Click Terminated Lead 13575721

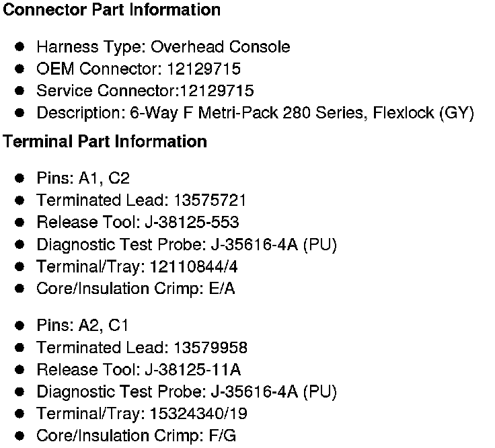tap(141, 200)
